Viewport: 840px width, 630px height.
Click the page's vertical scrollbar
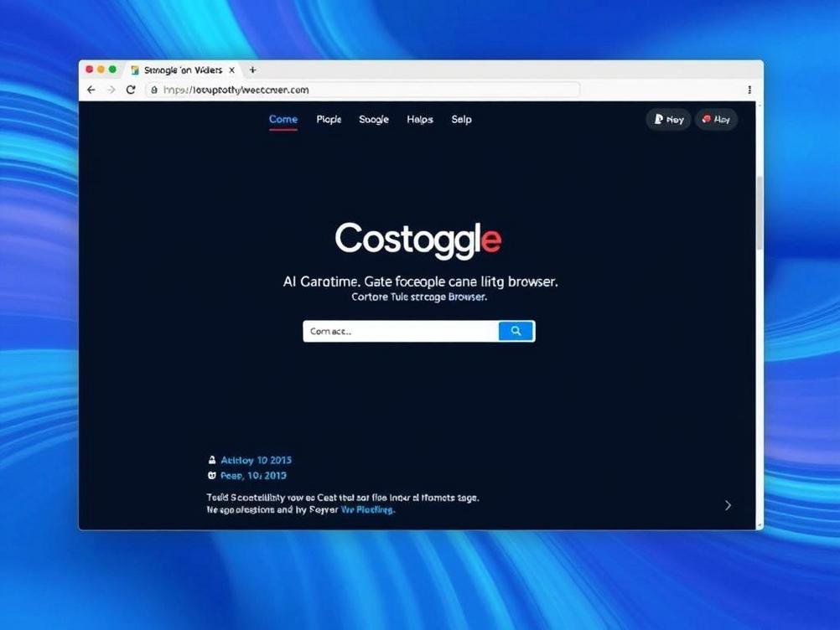coord(760,214)
